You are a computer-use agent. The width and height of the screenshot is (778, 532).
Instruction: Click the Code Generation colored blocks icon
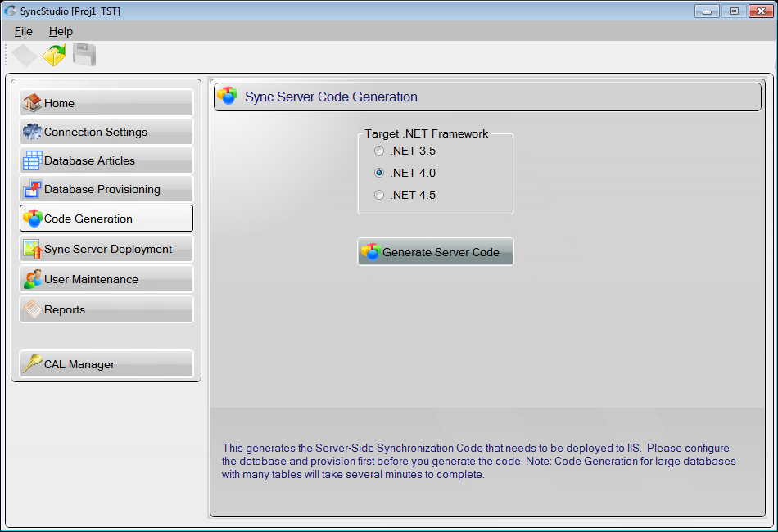(32, 219)
